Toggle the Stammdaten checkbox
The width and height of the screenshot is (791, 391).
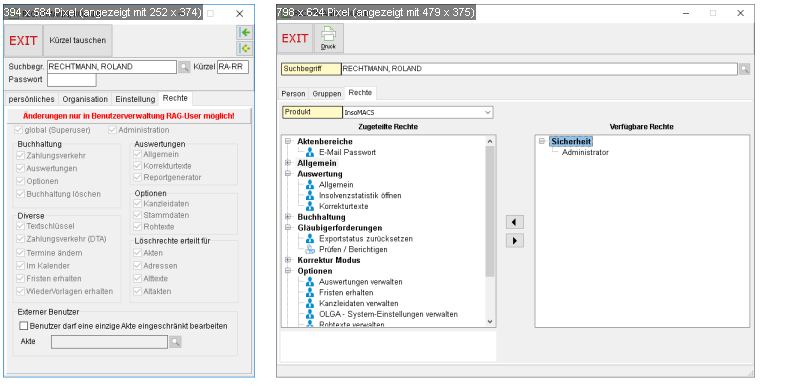[x=138, y=215]
